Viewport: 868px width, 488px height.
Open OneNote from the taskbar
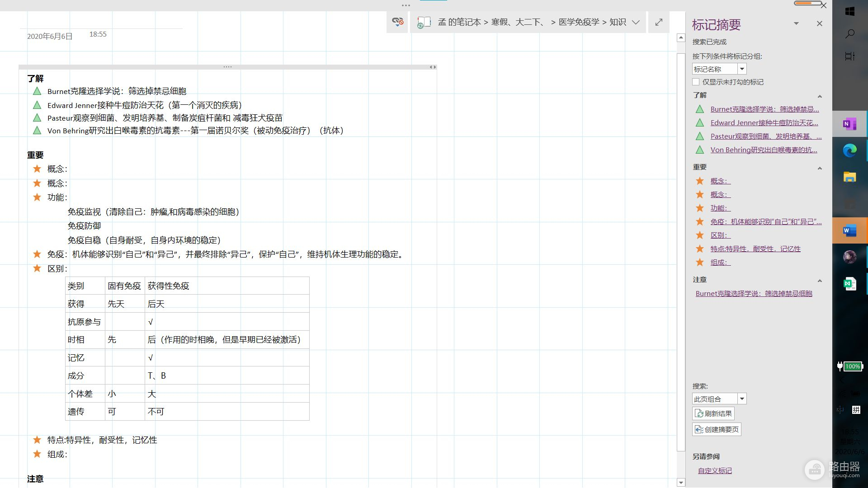849,124
